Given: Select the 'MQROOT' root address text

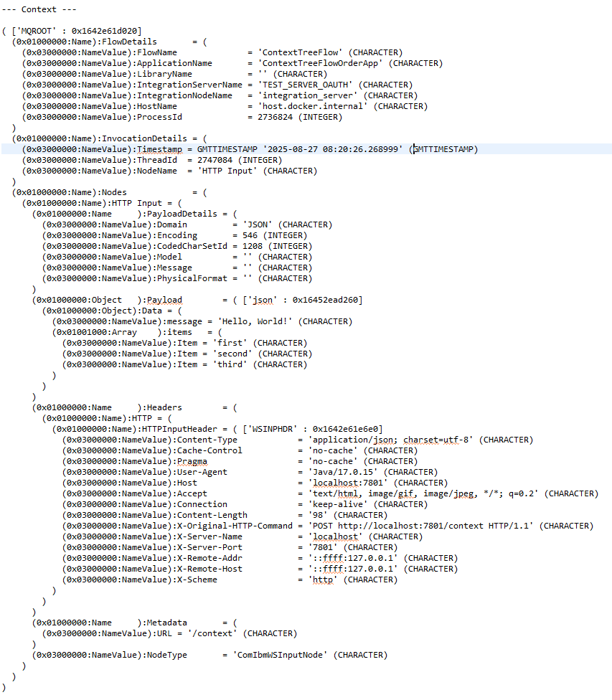Looking at the screenshot, I should coord(76,31).
